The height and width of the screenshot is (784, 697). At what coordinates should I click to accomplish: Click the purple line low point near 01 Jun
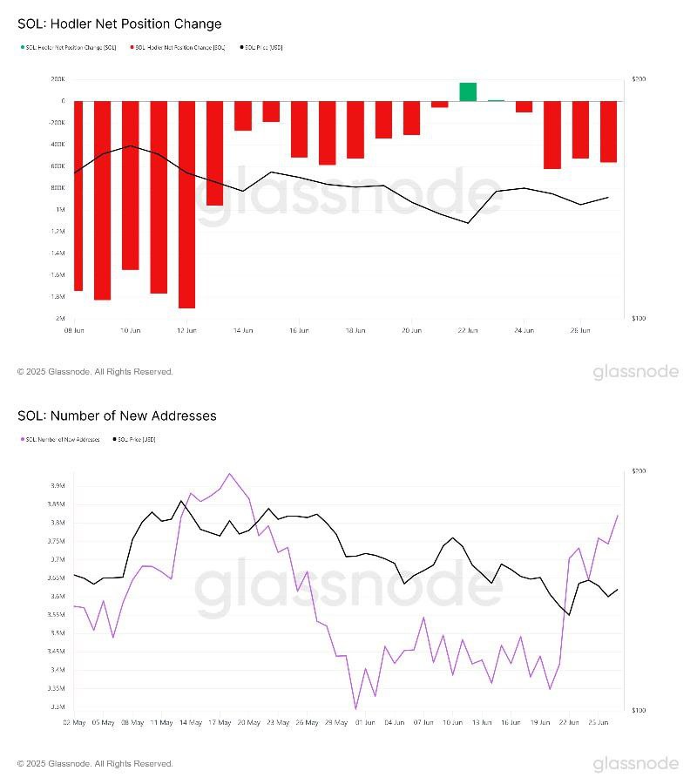coord(355,708)
